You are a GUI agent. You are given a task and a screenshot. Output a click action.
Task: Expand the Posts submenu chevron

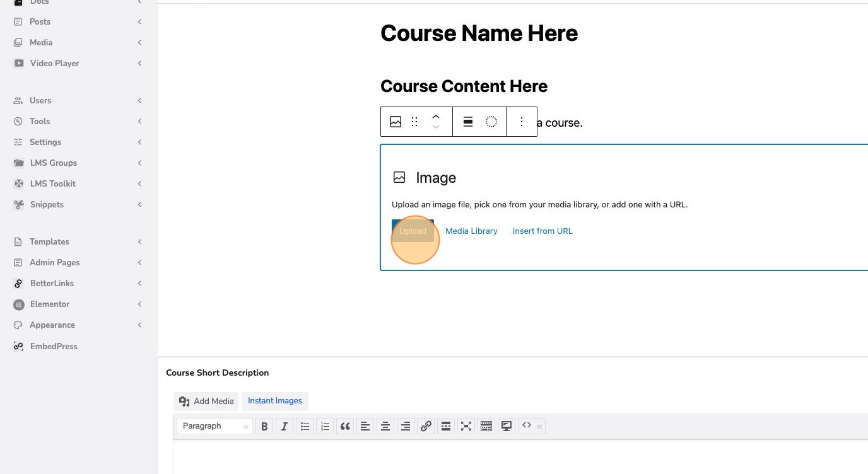[x=139, y=21]
